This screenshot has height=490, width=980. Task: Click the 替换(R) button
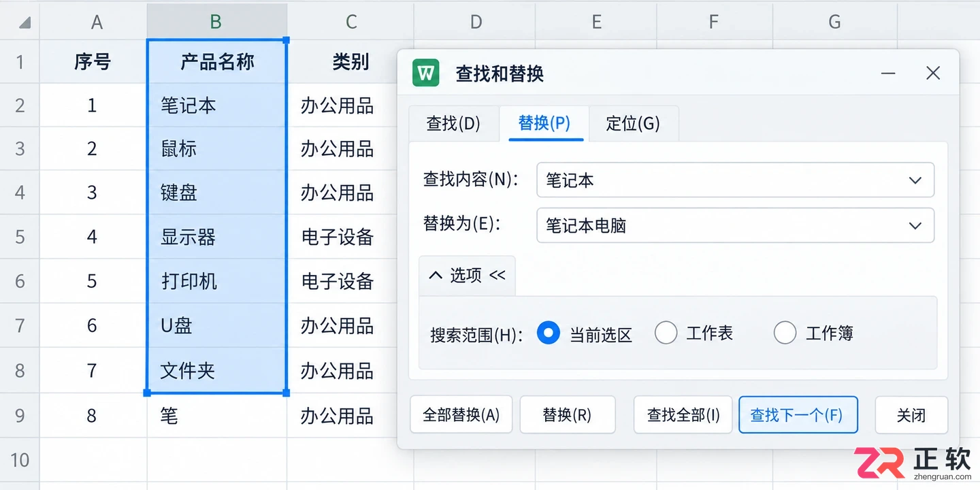coord(568,415)
